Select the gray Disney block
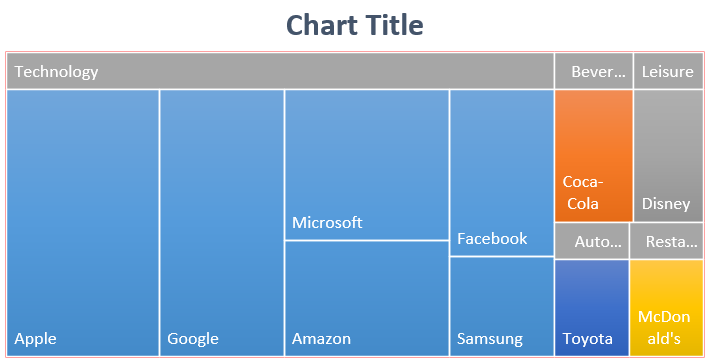This screenshot has height=360, width=708. pos(668,155)
